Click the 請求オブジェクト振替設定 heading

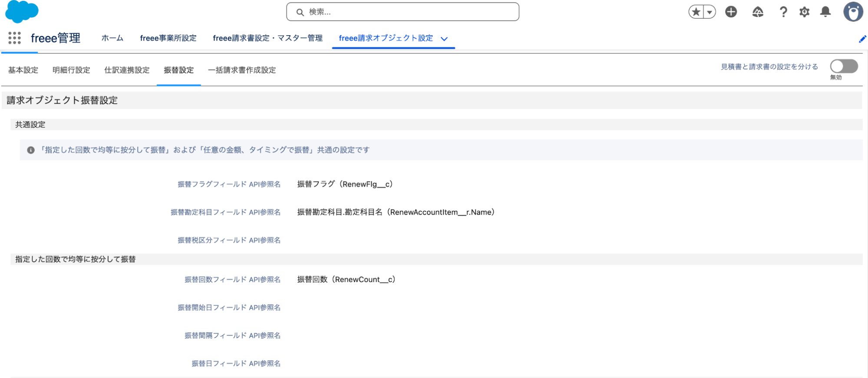tap(62, 100)
